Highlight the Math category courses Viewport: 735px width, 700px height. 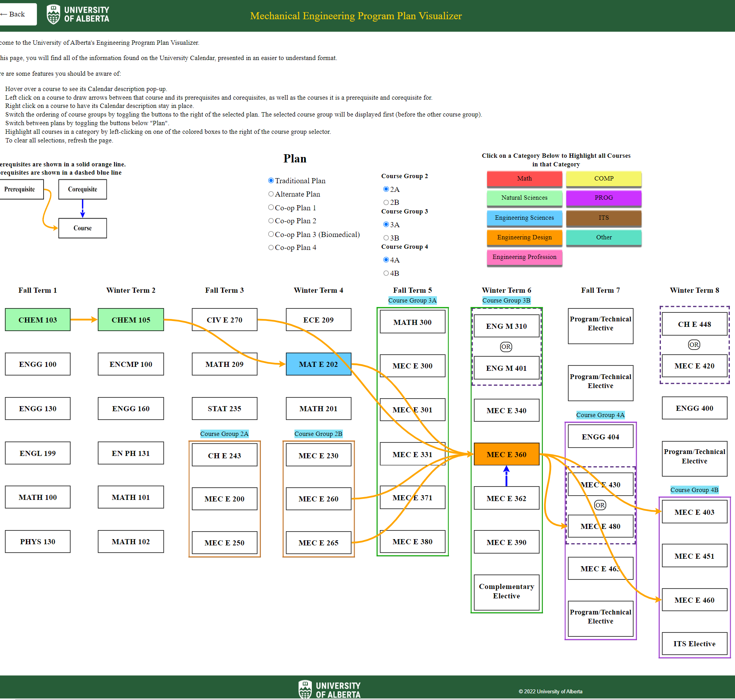[x=524, y=179]
